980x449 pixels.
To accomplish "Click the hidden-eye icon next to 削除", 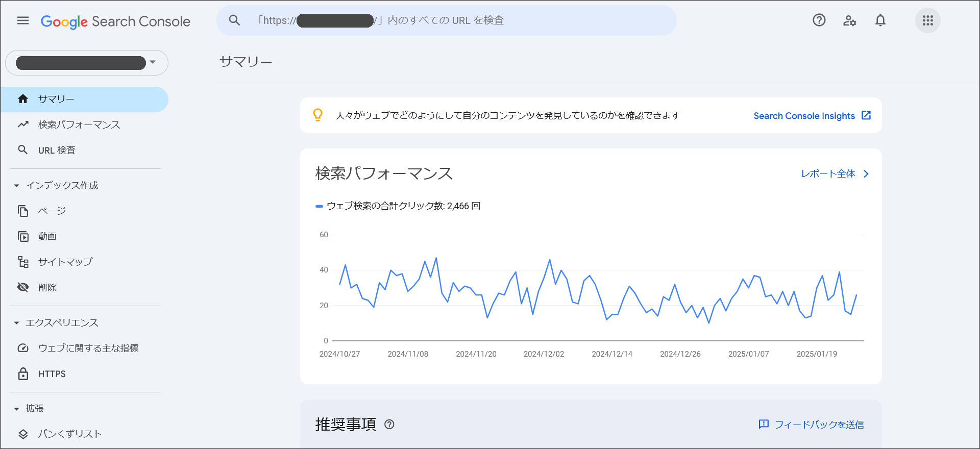I will click(x=23, y=287).
